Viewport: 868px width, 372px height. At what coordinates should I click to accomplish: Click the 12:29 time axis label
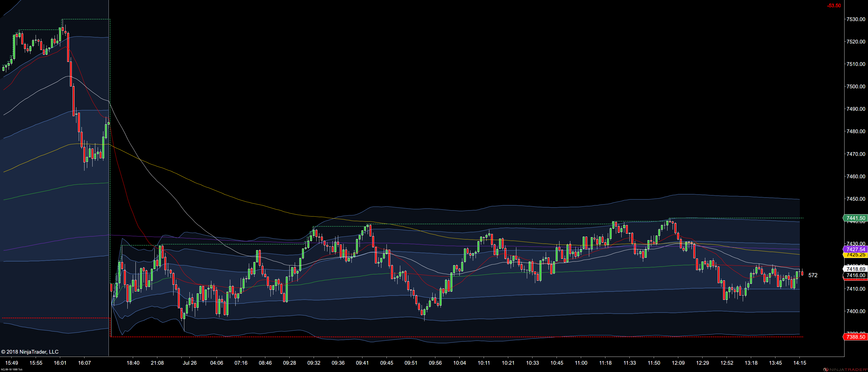[702, 363]
